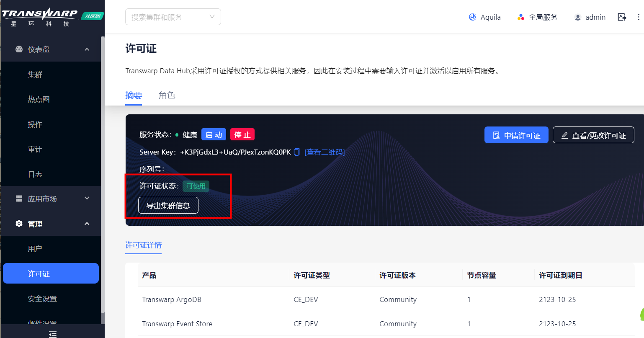Switch language with the translate icon

tap(622, 17)
